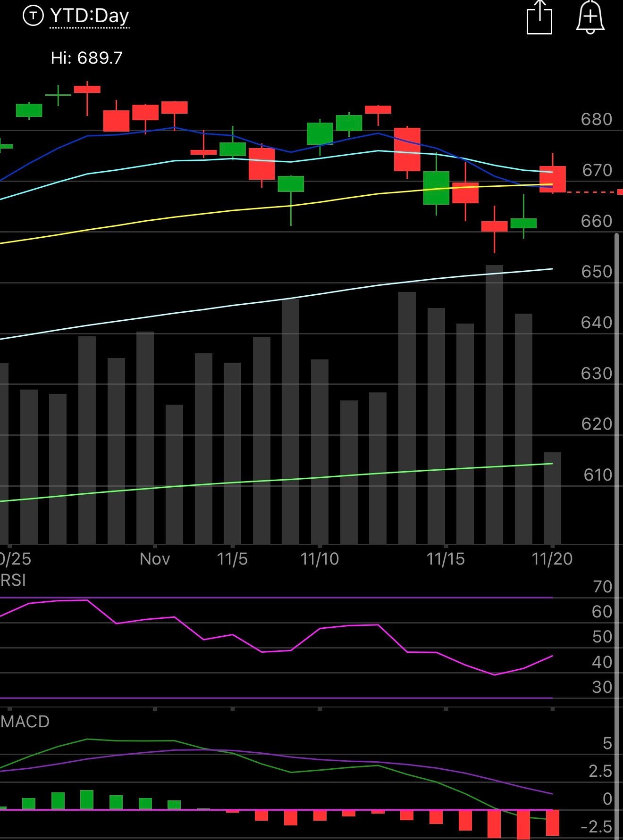Tap the 630 price axis label
This screenshot has height=840, width=623.
(x=597, y=374)
